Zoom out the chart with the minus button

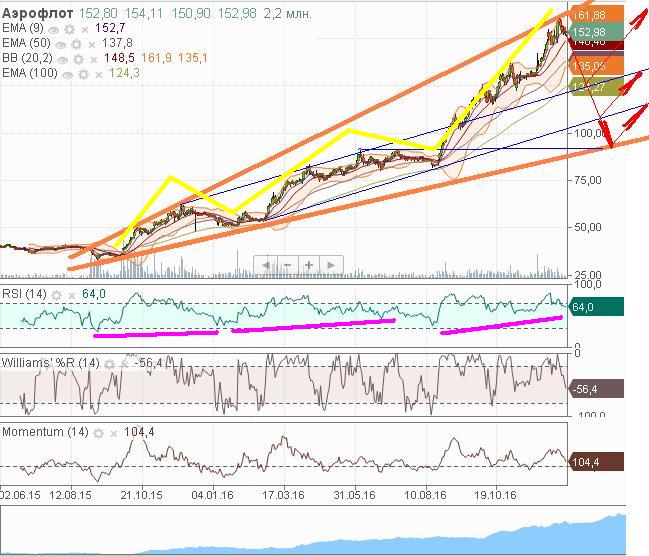click(287, 265)
